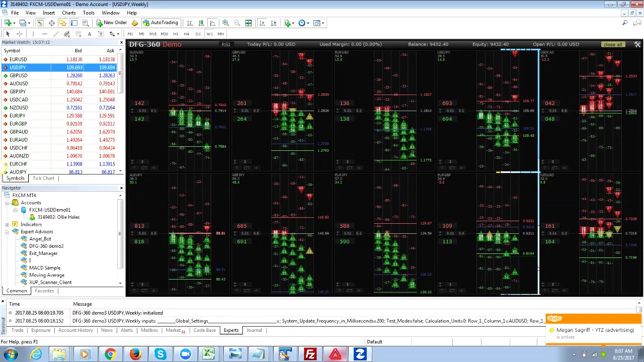This screenshot has width=644, height=362.
Task: Open the Templates icon
Action: pos(317,23)
